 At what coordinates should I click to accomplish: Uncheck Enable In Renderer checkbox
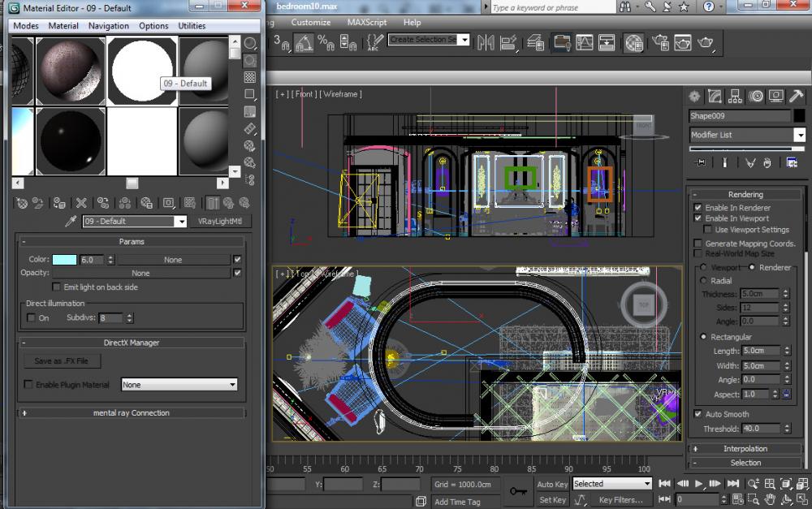pyautogui.click(x=698, y=208)
